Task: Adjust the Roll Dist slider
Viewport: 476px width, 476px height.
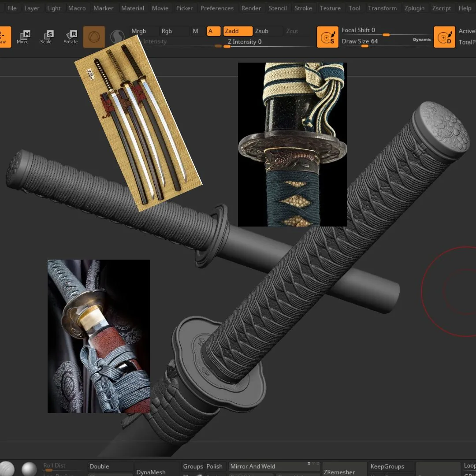Action: pos(64,467)
